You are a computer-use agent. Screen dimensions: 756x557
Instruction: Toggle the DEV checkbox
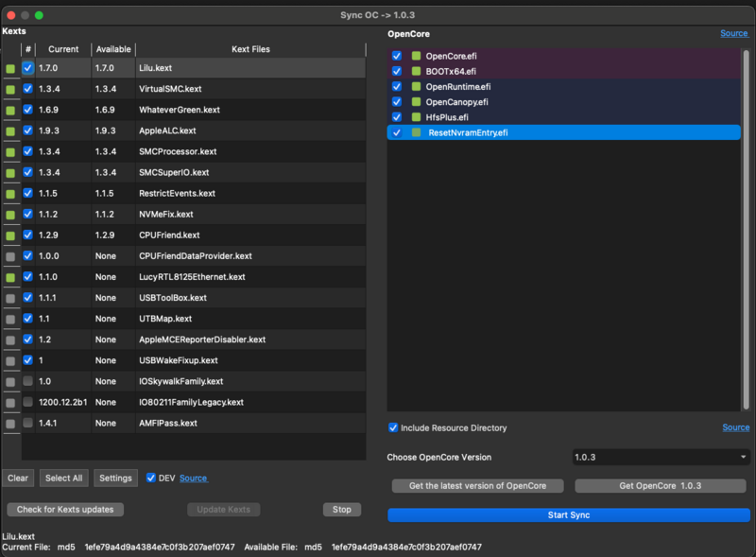coord(151,479)
